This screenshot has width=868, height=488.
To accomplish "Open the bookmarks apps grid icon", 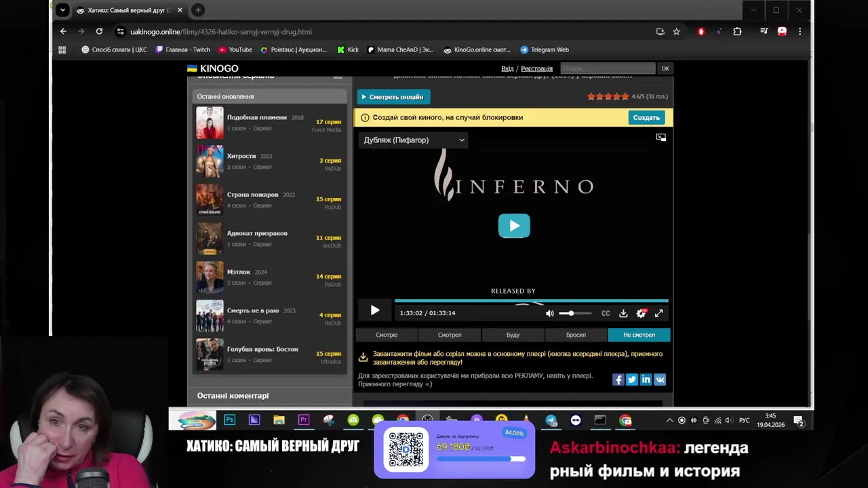I will pyautogui.click(x=62, y=49).
